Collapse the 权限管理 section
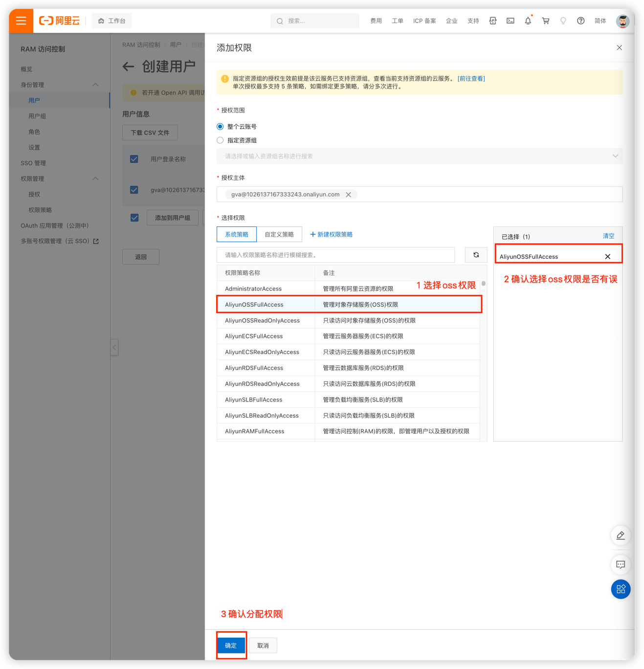This screenshot has height=669, width=644. click(95, 178)
